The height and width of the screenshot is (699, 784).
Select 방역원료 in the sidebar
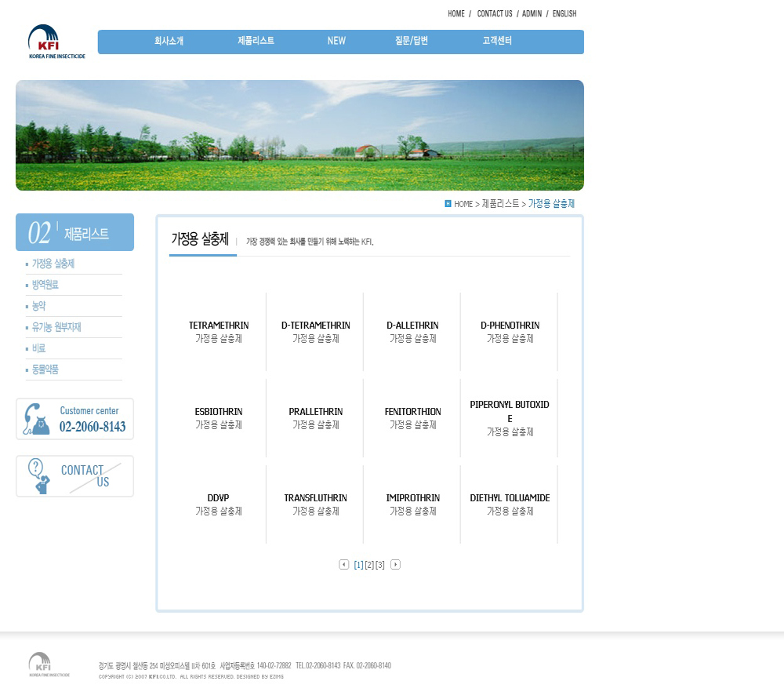coord(45,285)
